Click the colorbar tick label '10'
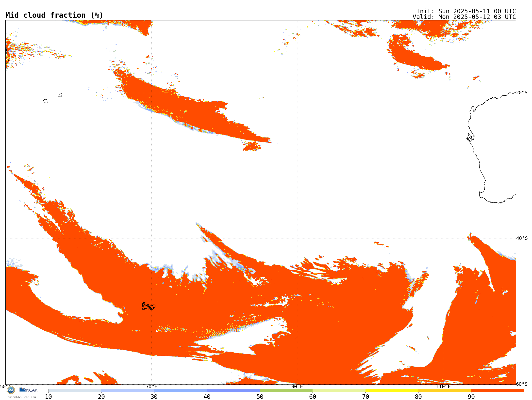The image size is (532, 400). (x=49, y=397)
